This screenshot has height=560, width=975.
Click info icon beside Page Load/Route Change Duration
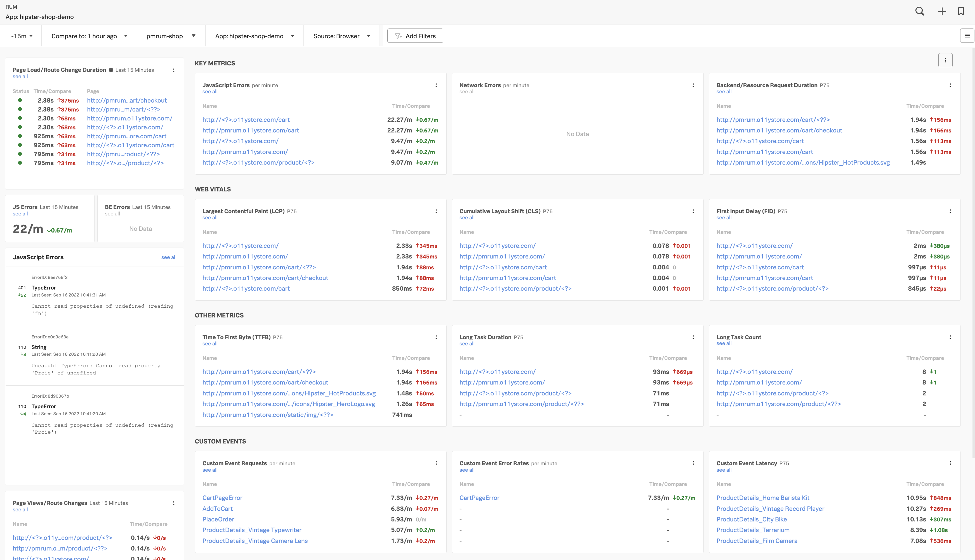click(x=111, y=70)
